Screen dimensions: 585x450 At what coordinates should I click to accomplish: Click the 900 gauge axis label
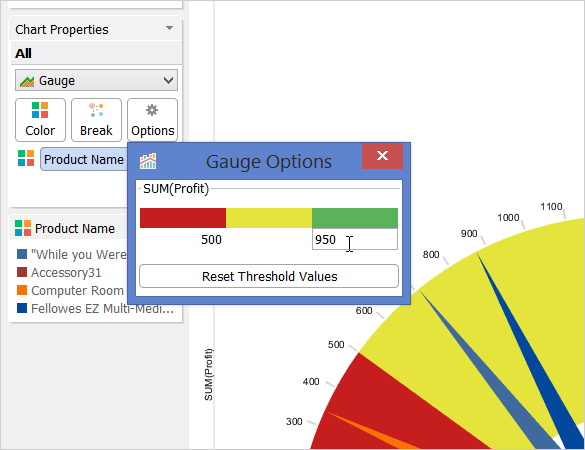click(x=469, y=234)
